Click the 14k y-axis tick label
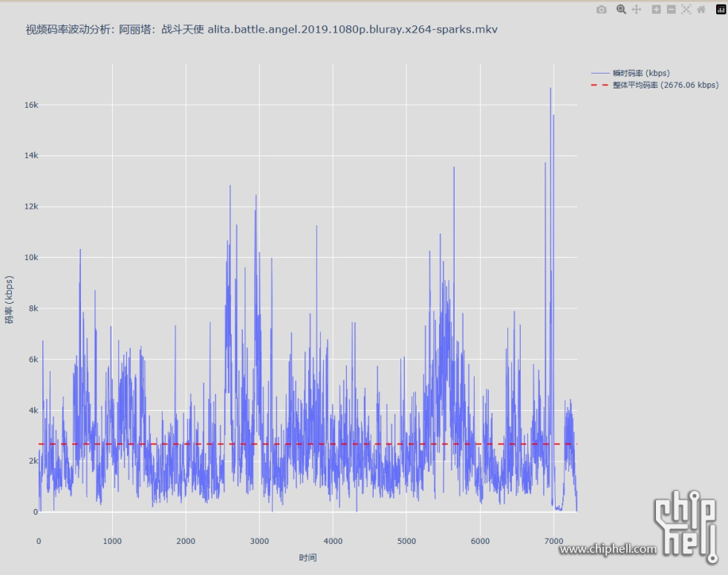This screenshot has width=728, height=575. coord(31,155)
